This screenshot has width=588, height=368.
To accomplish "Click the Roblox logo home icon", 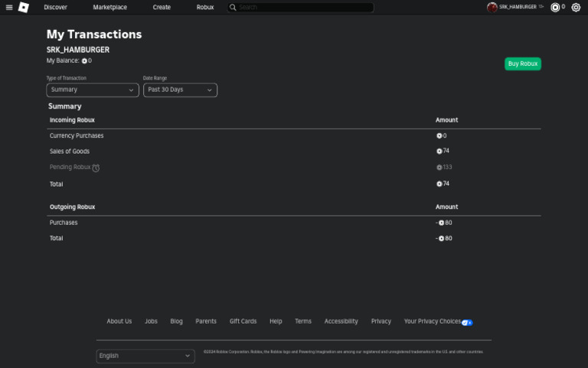I will 24,7.
